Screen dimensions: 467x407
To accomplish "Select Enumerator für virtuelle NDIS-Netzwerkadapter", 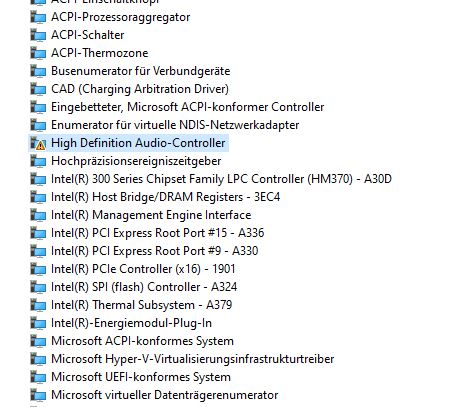I will [x=175, y=125].
